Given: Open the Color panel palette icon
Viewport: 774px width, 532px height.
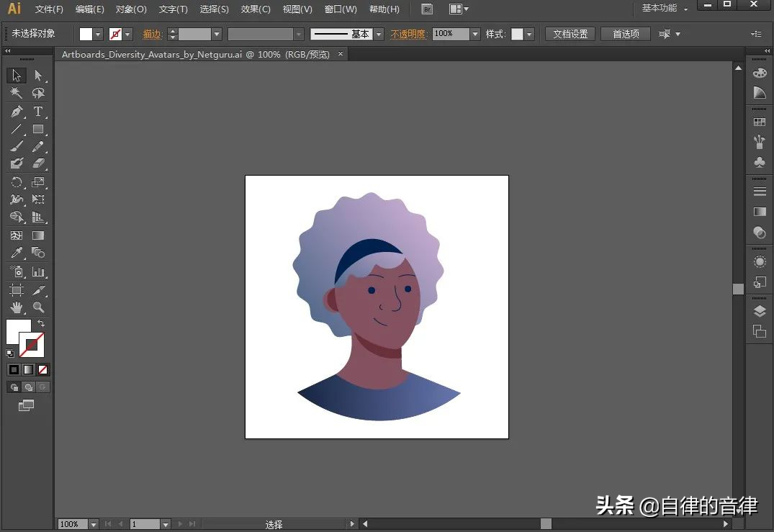Looking at the screenshot, I should click(x=760, y=73).
